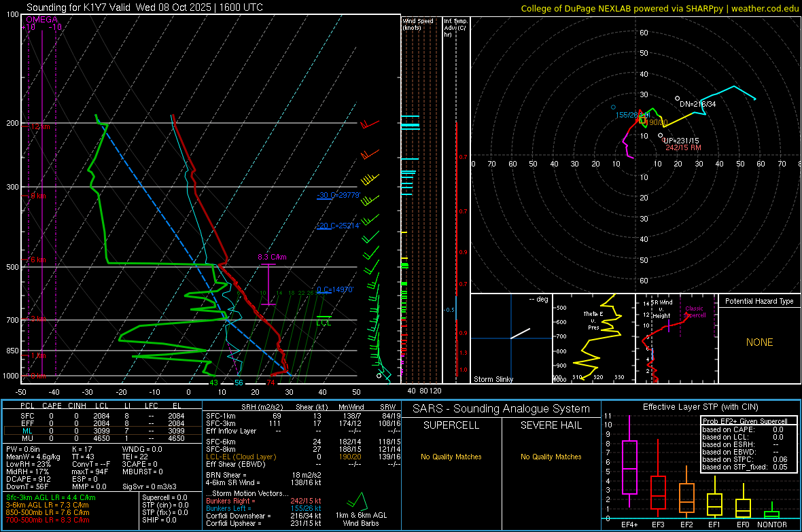The height and width of the screenshot is (532, 802).
Task: Select the 0 C=14970' freezing level label
Action: point(335,289)
